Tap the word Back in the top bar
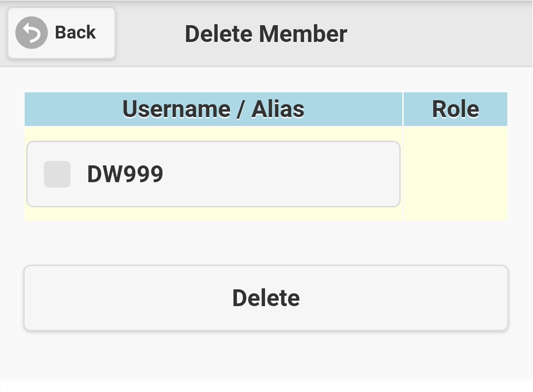This screenshot has height=392, width=533. (x=75, y=33)
